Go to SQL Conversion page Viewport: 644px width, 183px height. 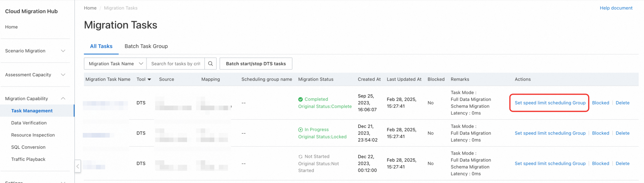28,147
